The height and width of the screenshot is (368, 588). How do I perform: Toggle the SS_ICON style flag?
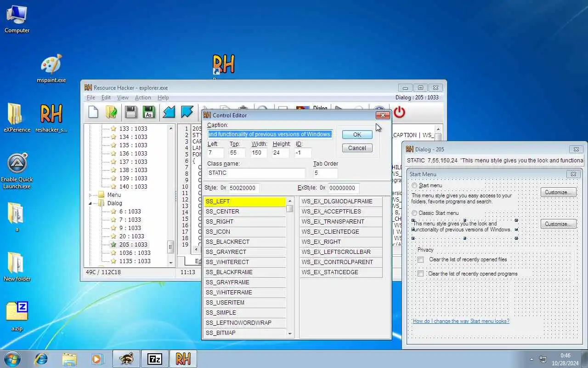coord(245,232)
